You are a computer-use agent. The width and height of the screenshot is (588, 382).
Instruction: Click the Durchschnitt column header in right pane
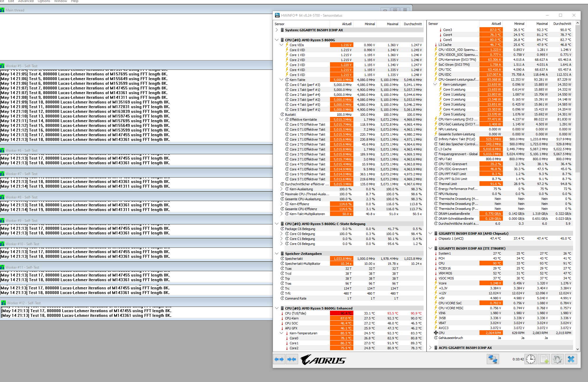[x=562, y=24]
